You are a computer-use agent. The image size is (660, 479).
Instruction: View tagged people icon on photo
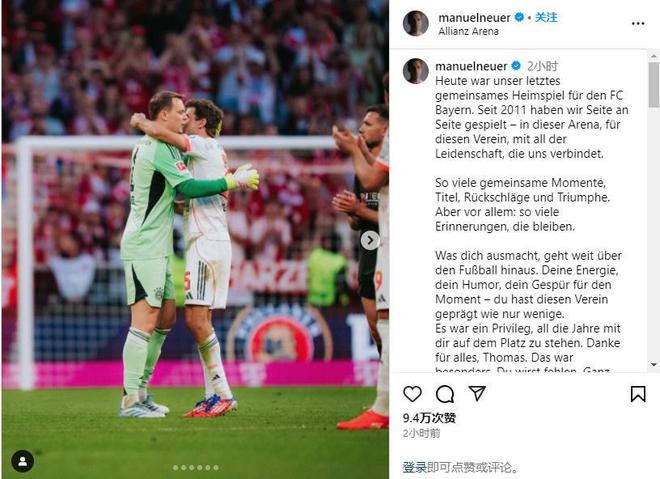click(23, 461)
